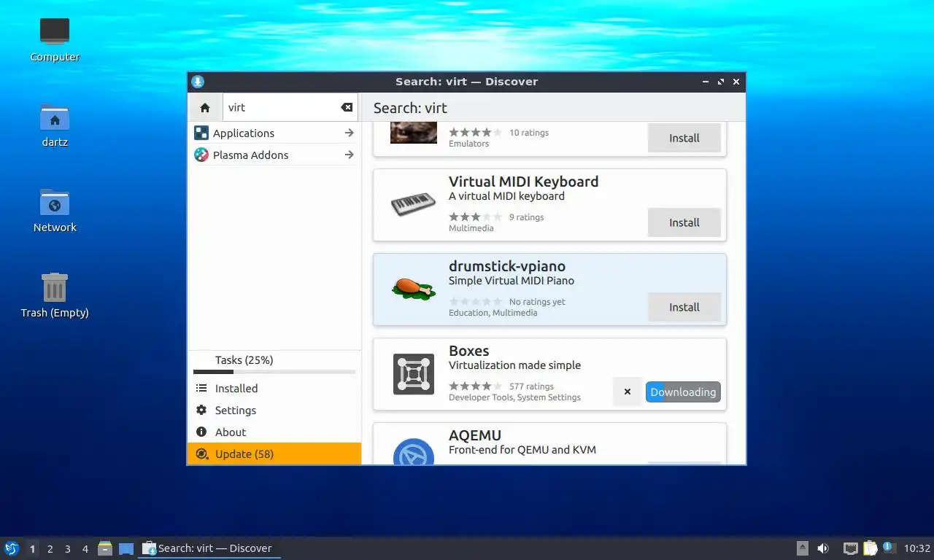934x560 pixels.
Task: Open Discover Settings
Action: pyautogui.click(x=274, y=411)
